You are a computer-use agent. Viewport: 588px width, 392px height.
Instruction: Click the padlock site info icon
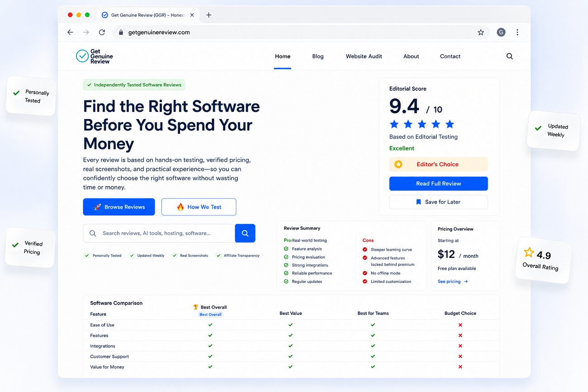121,32
